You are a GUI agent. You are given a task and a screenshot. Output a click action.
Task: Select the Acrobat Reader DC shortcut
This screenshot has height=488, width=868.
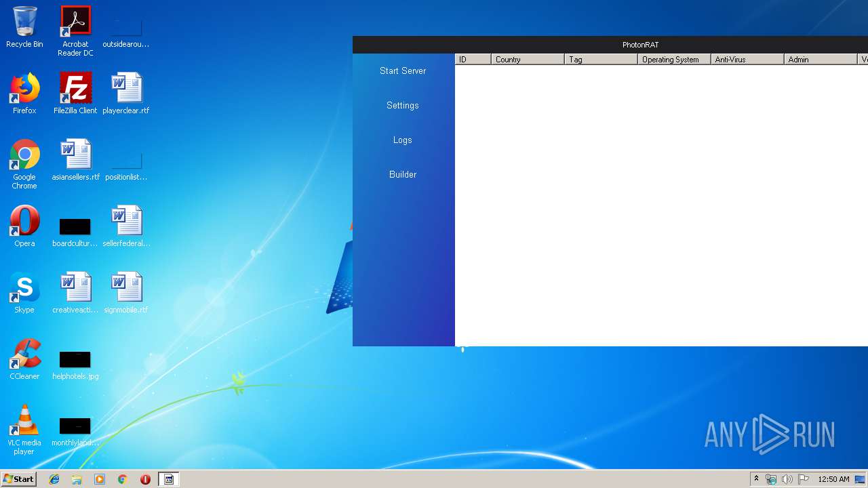click(x=75, y=31)
